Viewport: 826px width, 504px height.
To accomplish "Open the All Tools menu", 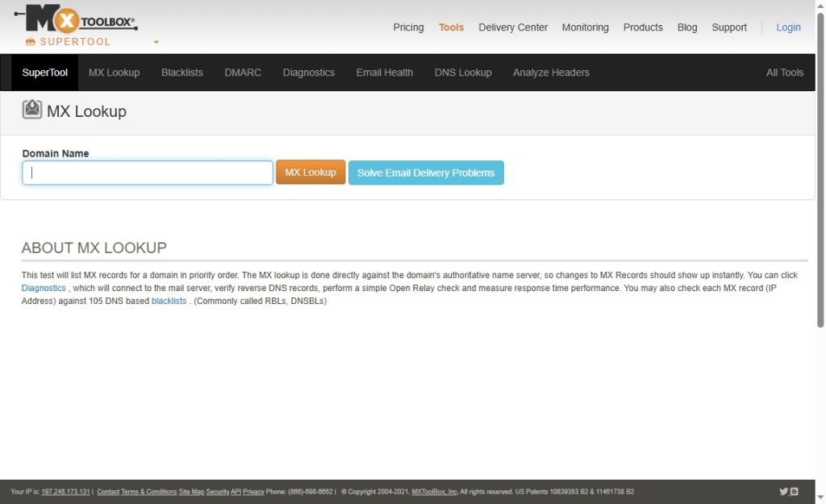I will (784, 73).
